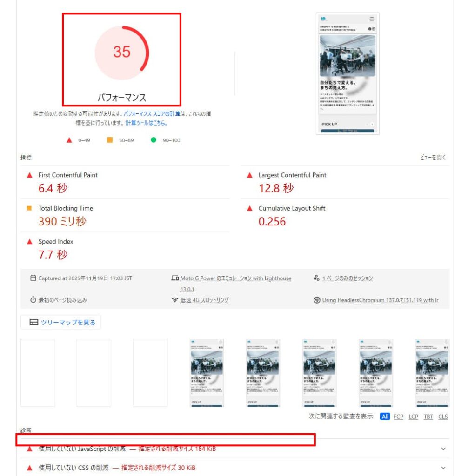
Task: Click the HeadlessChromium browser icon
Action: point(317,300)
